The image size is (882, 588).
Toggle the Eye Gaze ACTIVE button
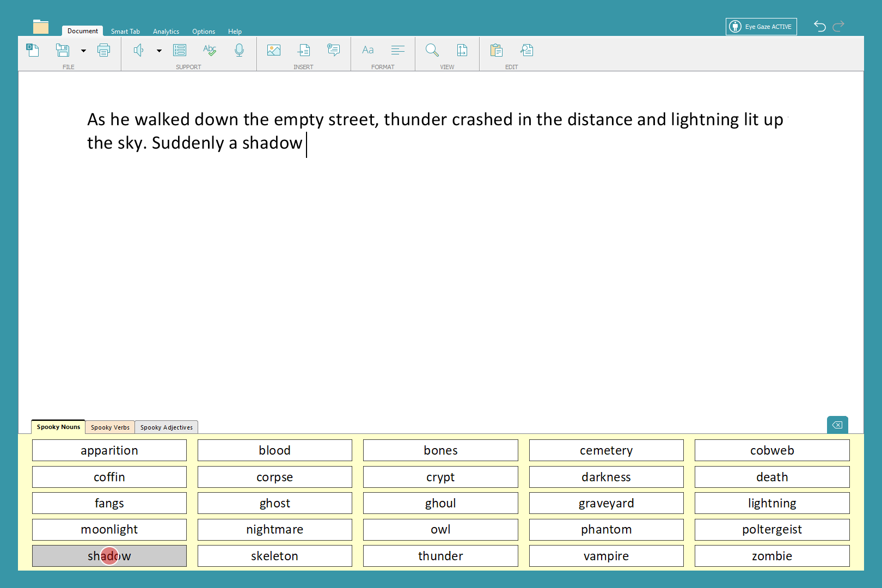761,27
